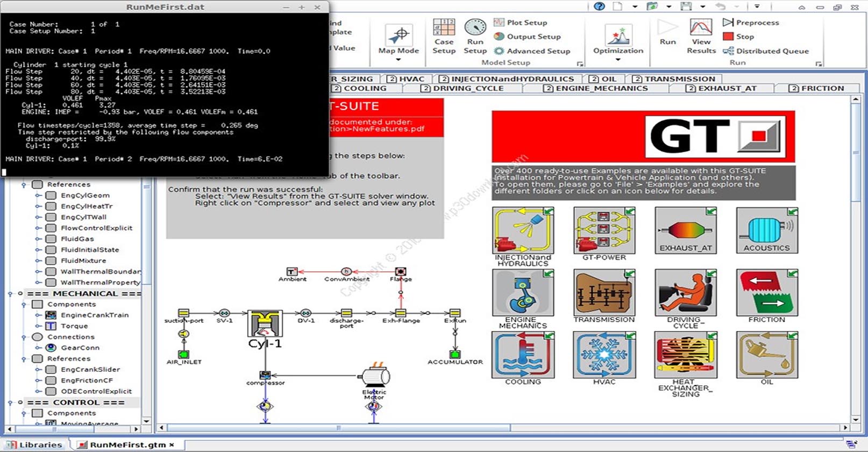Select the HVAC snowflake example icon
This screenshot has width=868, height=452.
[604, 355]
